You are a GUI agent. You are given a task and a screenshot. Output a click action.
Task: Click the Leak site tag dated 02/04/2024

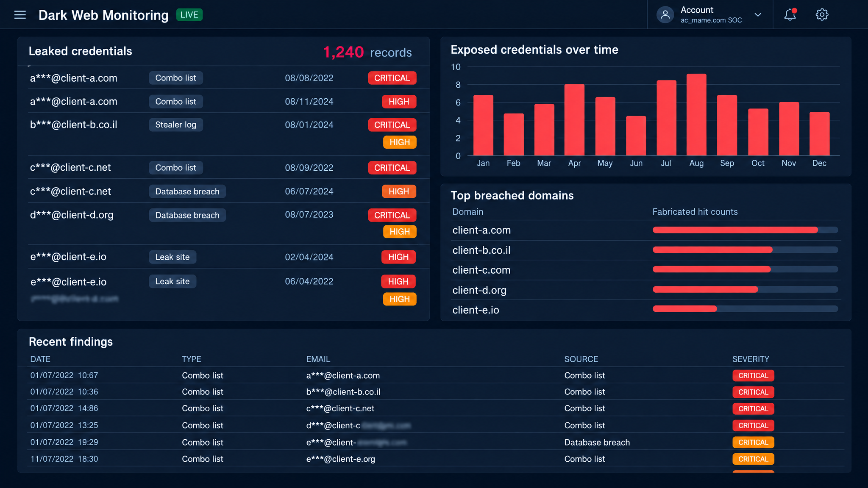point(172,257)
